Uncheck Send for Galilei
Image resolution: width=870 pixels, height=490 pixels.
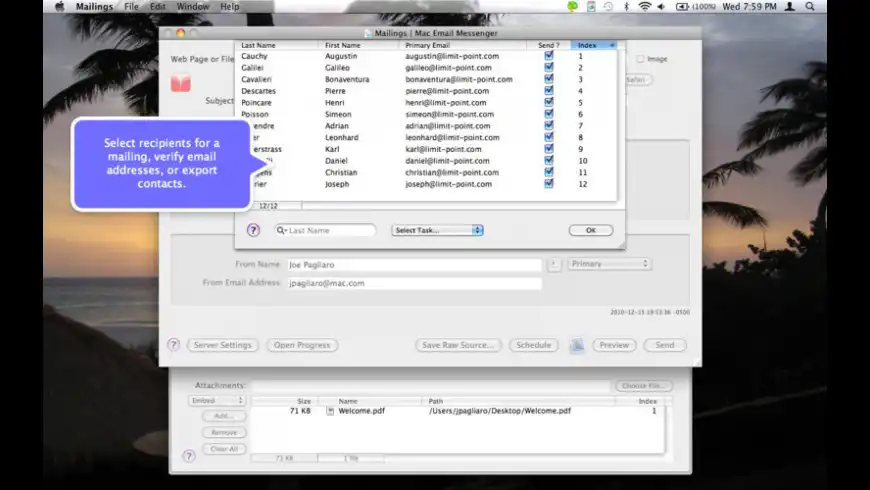549,67
